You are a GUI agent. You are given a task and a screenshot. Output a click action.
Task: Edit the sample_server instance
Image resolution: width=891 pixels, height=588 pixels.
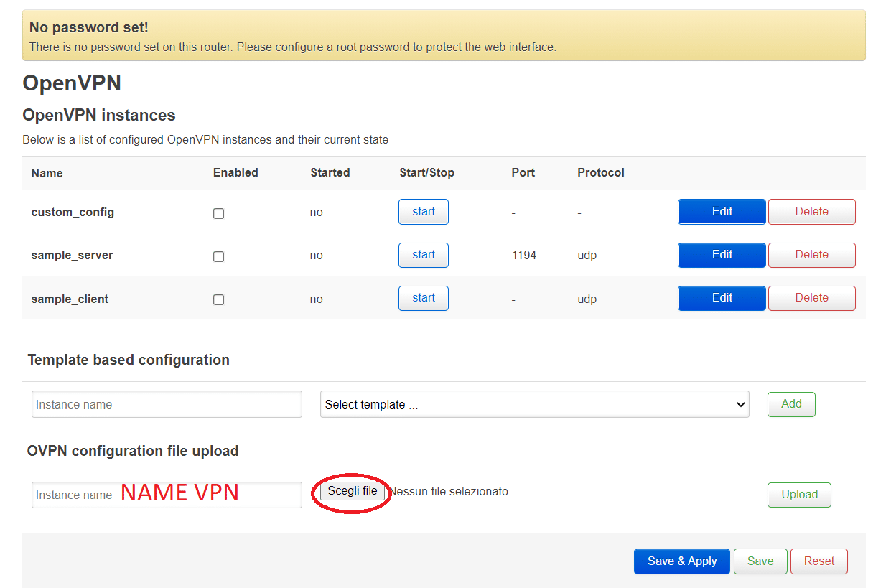point(722,255)
